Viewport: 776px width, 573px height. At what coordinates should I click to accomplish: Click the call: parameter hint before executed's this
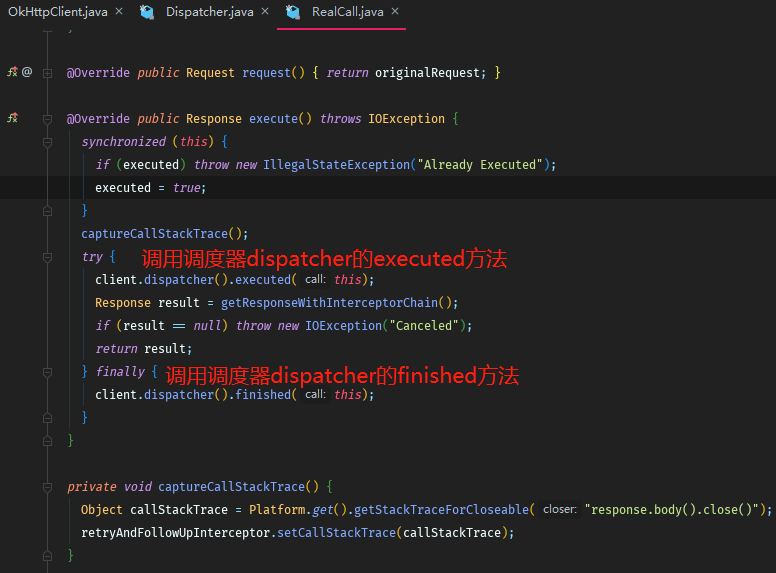315,280
